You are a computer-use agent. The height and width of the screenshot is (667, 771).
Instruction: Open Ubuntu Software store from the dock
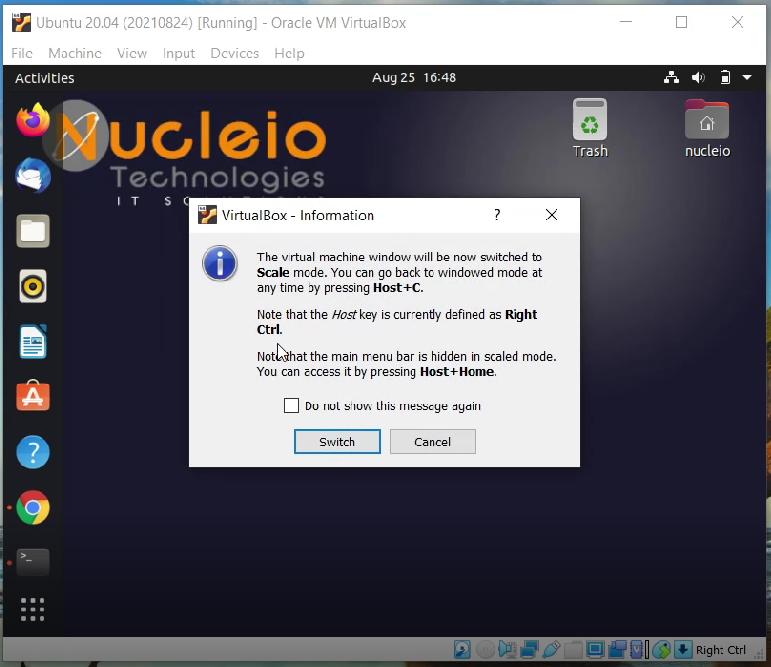tap(32, 395)
